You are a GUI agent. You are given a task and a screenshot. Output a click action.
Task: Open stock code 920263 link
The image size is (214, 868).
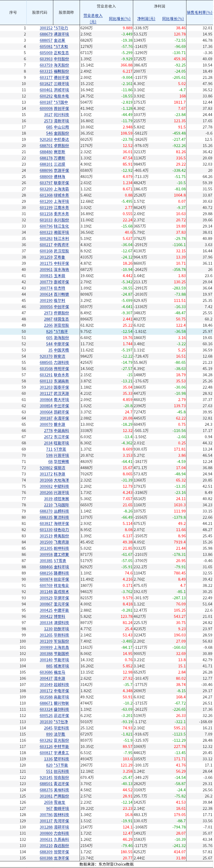(x=46, y=139)
